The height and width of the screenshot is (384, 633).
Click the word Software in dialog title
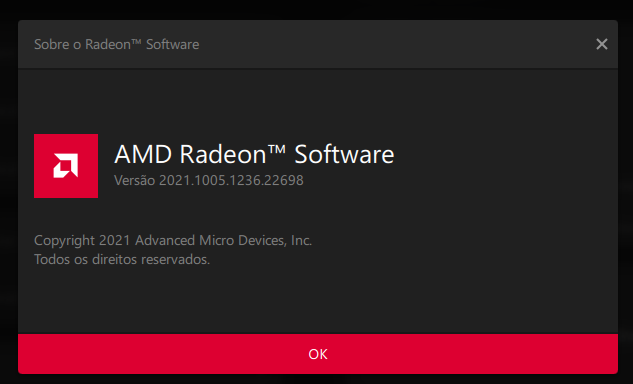(173, 44)
